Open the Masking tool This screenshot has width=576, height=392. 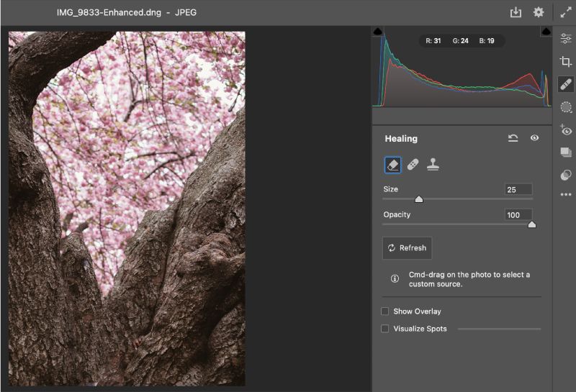566,107
